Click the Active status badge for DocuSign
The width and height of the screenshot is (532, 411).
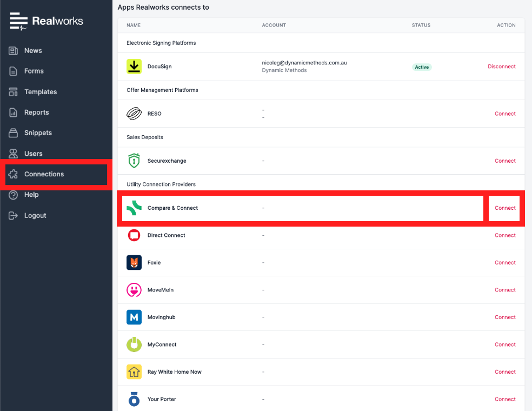pos(422,67)
